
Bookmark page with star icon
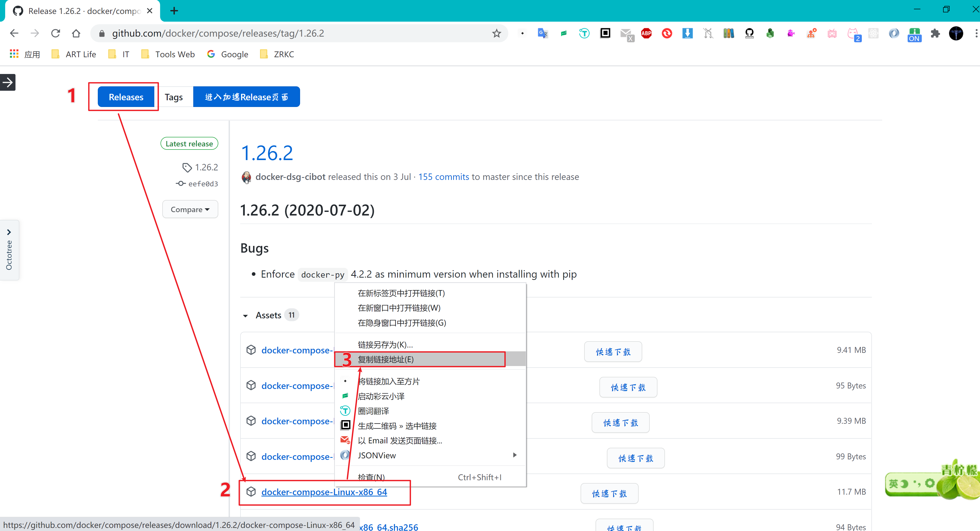coord(496,34)
